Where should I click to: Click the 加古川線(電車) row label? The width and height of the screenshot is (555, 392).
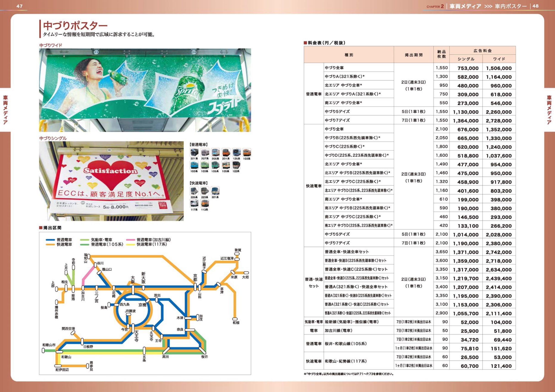point(338,331)
